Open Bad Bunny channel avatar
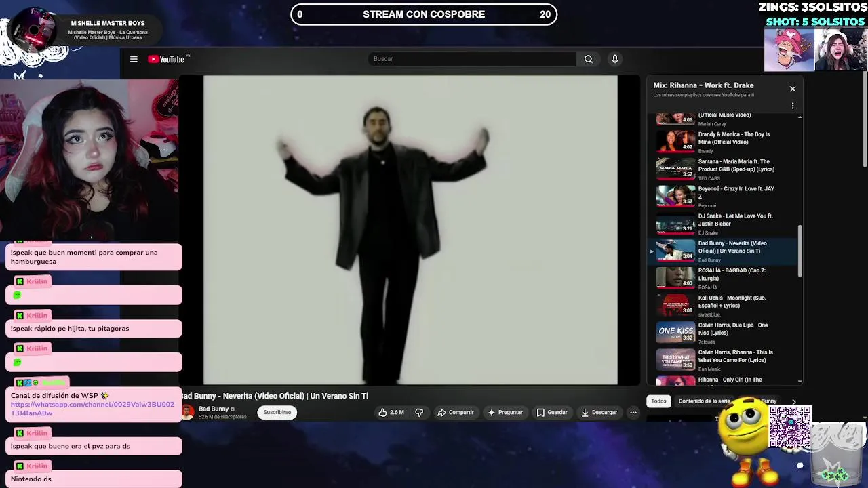The image size is (868, 488). pyautogui.click(x=187, y=412)
